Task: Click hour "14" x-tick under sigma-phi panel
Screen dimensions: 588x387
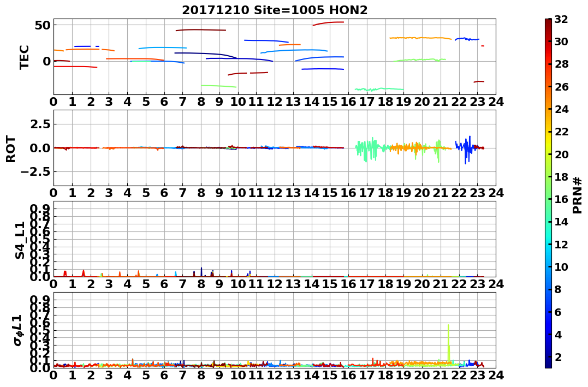Action: (312, 376)
